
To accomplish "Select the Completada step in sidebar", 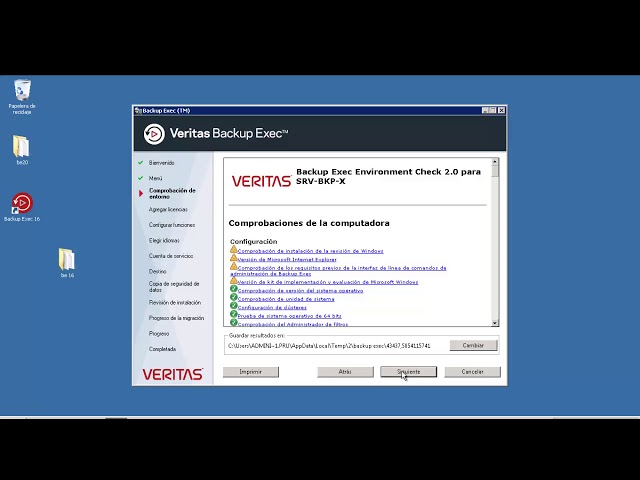I will (162, 349).
